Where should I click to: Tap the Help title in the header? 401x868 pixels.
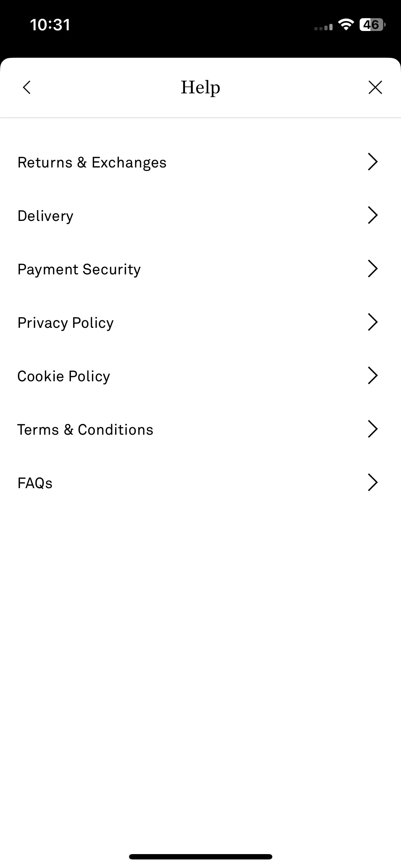point(200,88)
